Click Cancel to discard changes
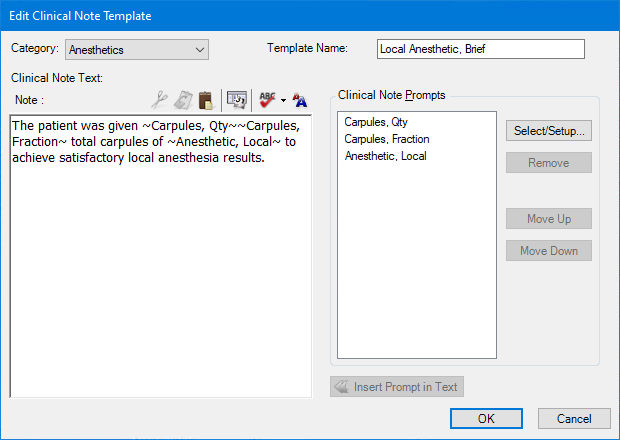The width and height of the screenshot is (620, 440). pos(574,419)
